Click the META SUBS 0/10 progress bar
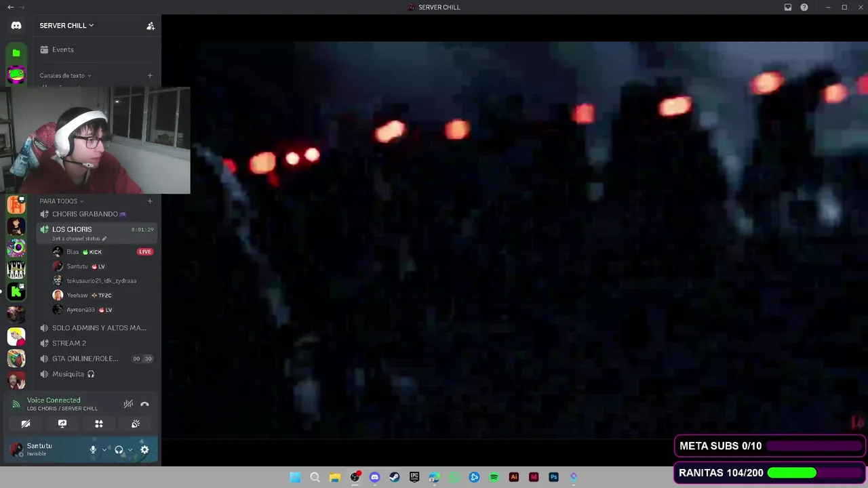 tap(770, 446)
